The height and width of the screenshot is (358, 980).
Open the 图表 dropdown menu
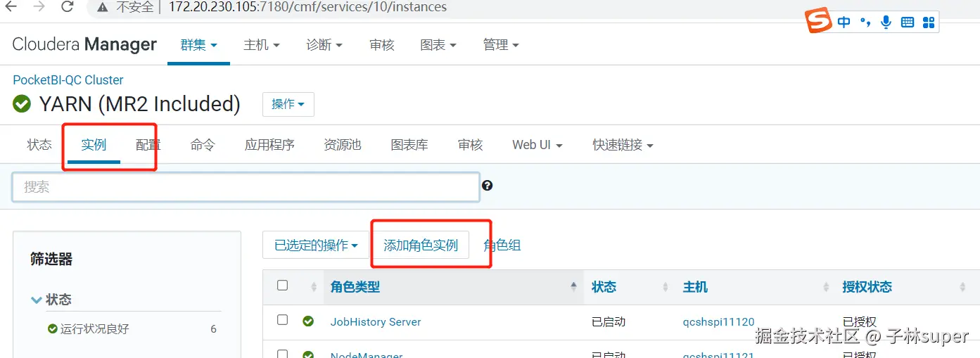[438, 45]
